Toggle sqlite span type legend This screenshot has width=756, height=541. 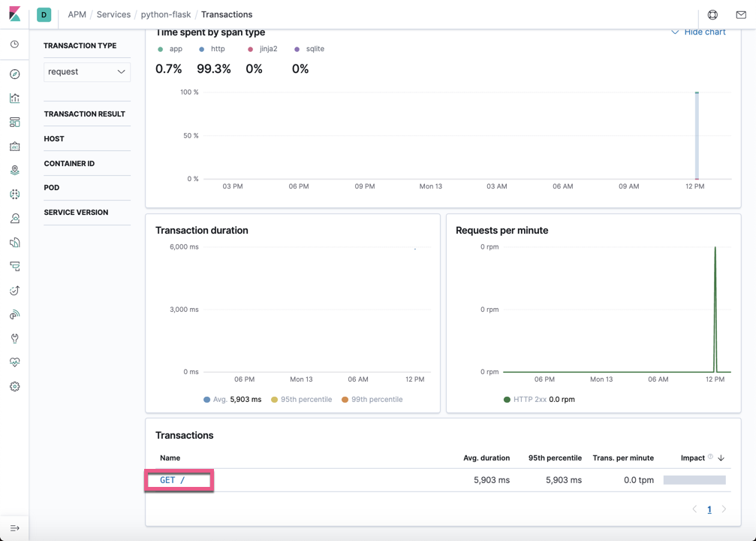click(309, 49)
